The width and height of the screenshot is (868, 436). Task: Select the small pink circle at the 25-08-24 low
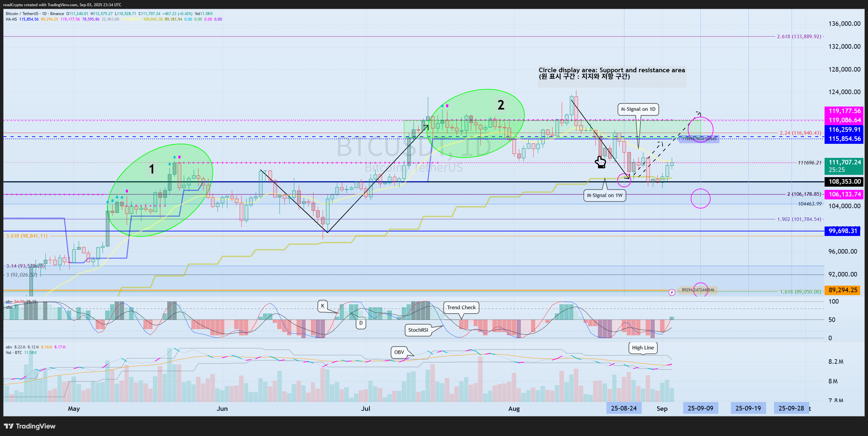(x=624, y=180)
